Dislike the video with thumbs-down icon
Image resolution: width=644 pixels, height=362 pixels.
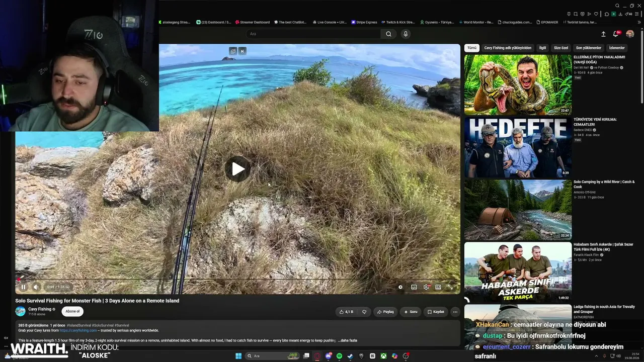pos(364,312)
